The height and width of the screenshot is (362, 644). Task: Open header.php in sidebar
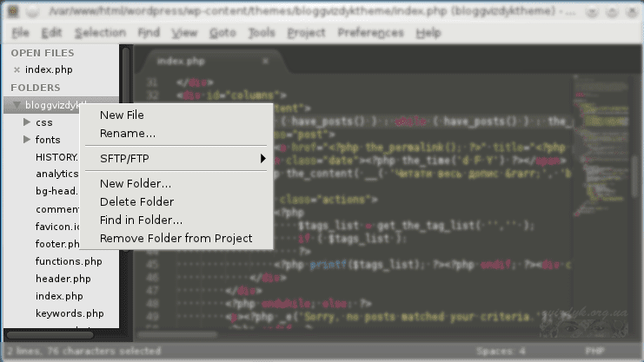[63, 279]
